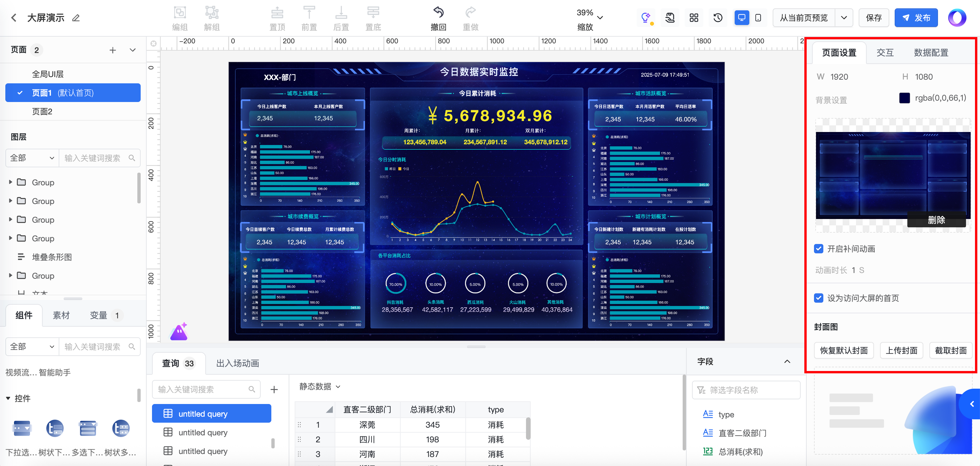Screen dimensions: 980x466
Task: Open the 出入场动画 tab
Action: (x=237, y=363)
